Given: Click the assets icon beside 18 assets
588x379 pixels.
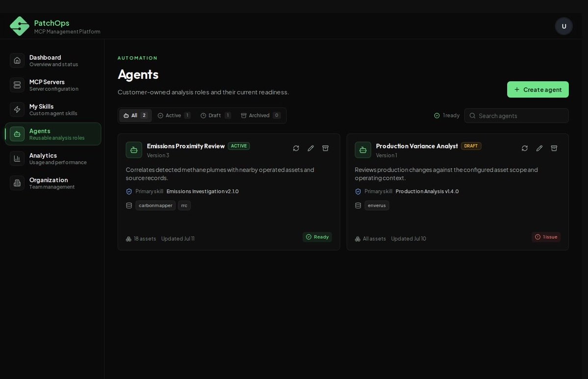Looking at the screenshot, I should pyautogui.click(x=128, y=239).
